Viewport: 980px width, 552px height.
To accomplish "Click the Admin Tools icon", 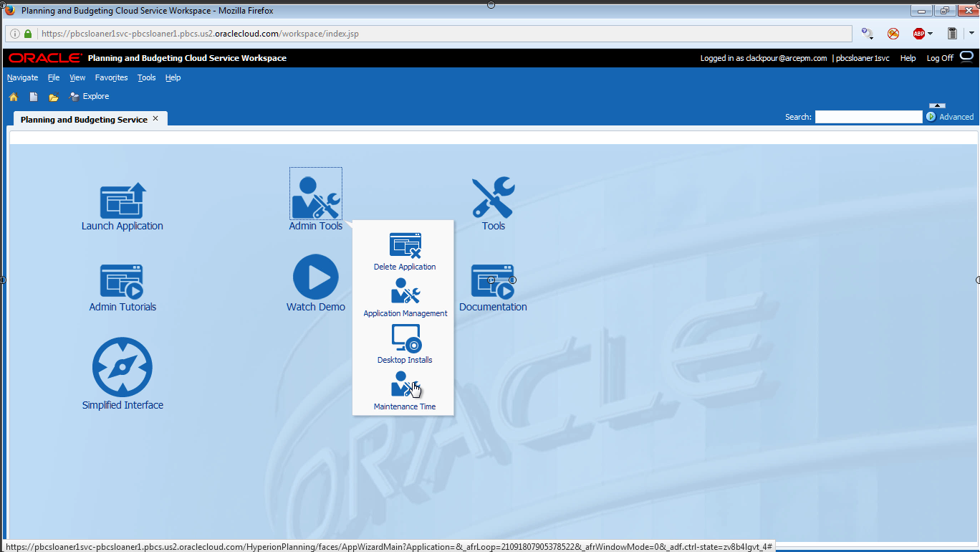I will pyautogui.click(x=316, y=197).
